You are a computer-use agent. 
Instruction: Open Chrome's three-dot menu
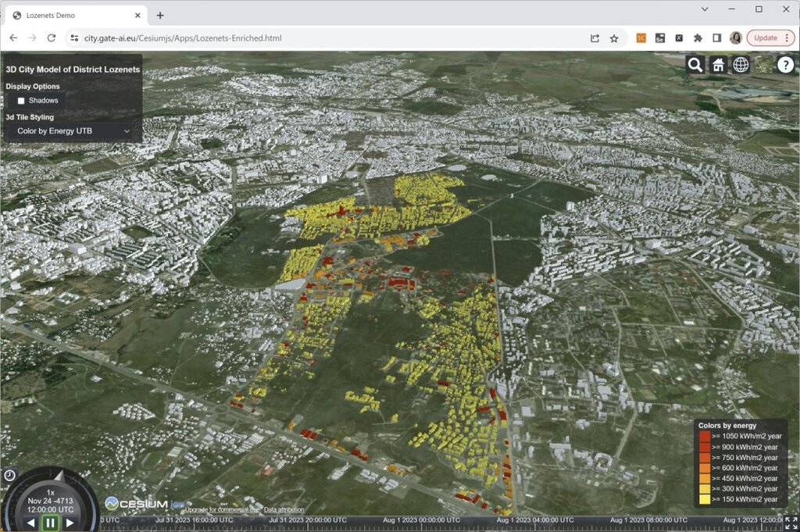point(786,37)
